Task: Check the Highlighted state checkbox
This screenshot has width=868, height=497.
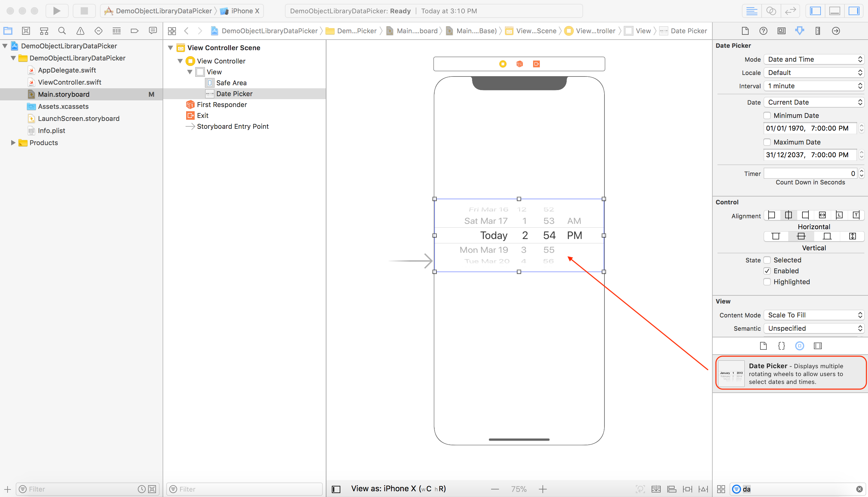Action: coord(767,282)
